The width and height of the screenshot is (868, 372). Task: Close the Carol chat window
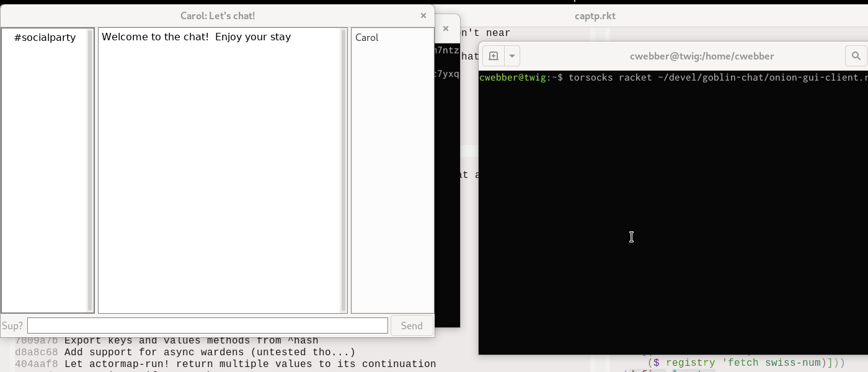(x=423, y=16)
